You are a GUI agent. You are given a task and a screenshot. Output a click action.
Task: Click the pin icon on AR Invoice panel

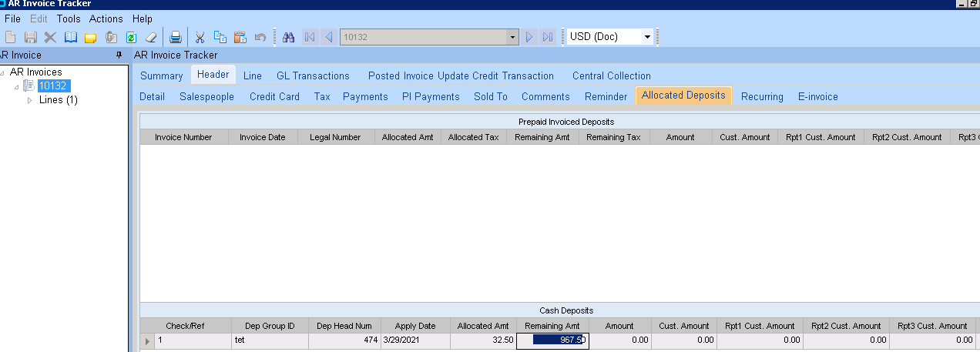point(119,55)
